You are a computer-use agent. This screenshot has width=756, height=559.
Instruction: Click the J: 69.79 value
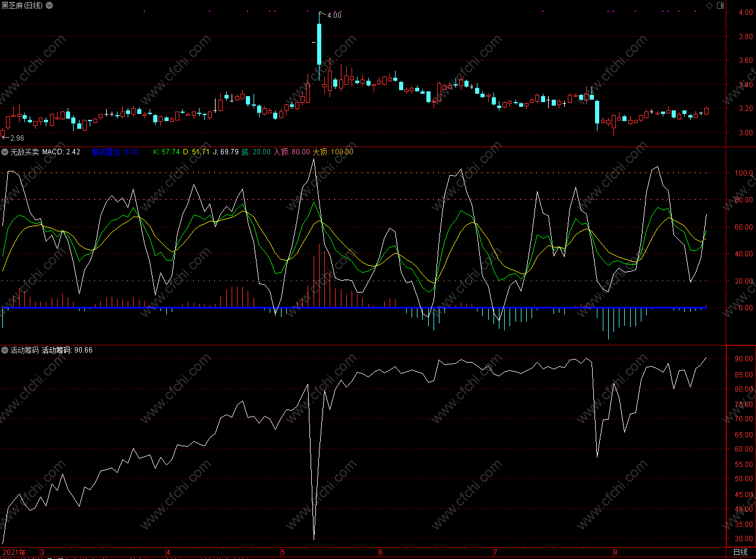point(225,152)
